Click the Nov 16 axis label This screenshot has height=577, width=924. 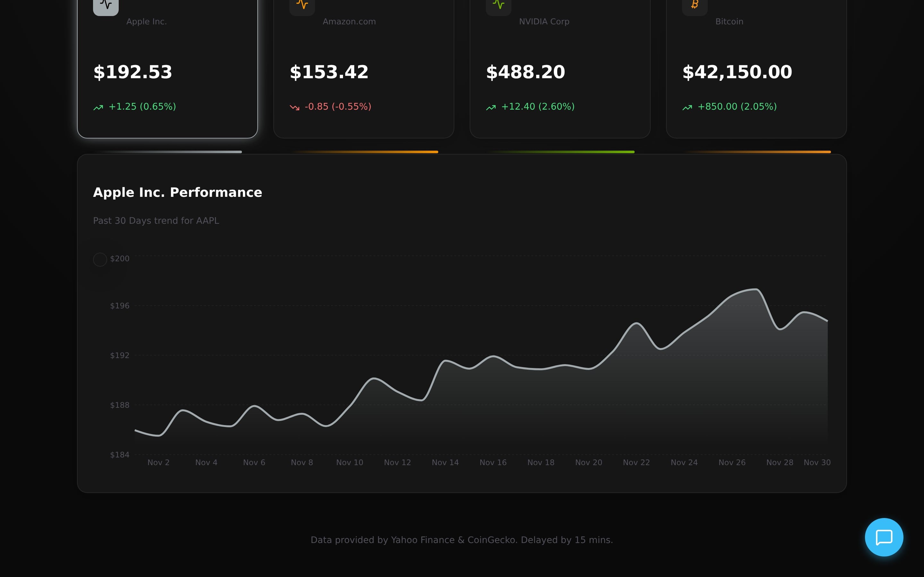pos(493,463)
